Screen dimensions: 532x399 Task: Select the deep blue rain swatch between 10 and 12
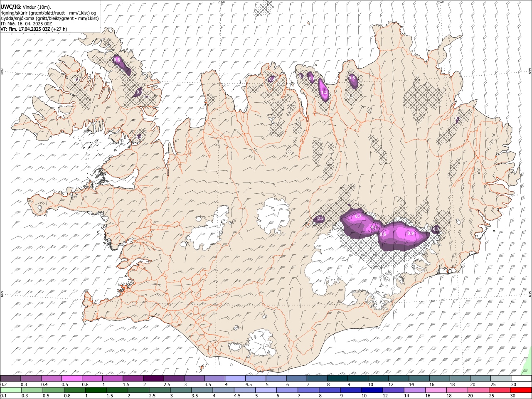tap(372, 390)
